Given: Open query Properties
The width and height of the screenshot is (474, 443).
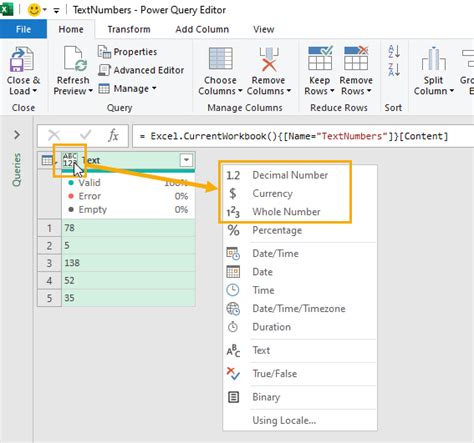Looking at the screenshot, I should point(127,52).
